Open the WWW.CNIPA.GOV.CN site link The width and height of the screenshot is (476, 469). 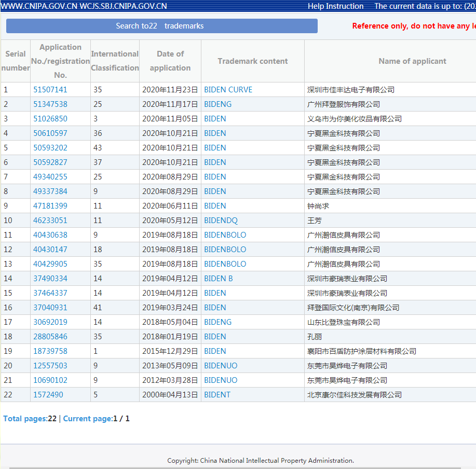click(x=39, y=6)
